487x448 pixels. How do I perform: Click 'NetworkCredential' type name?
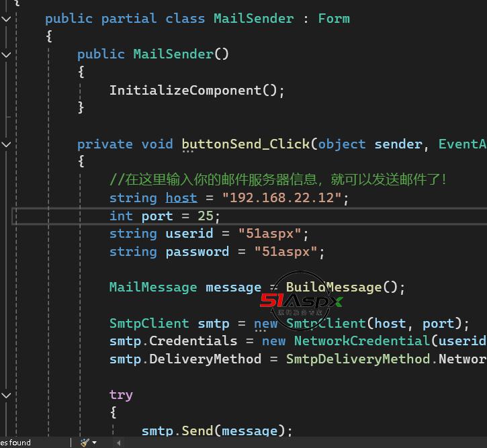click(x=361, y=341)
